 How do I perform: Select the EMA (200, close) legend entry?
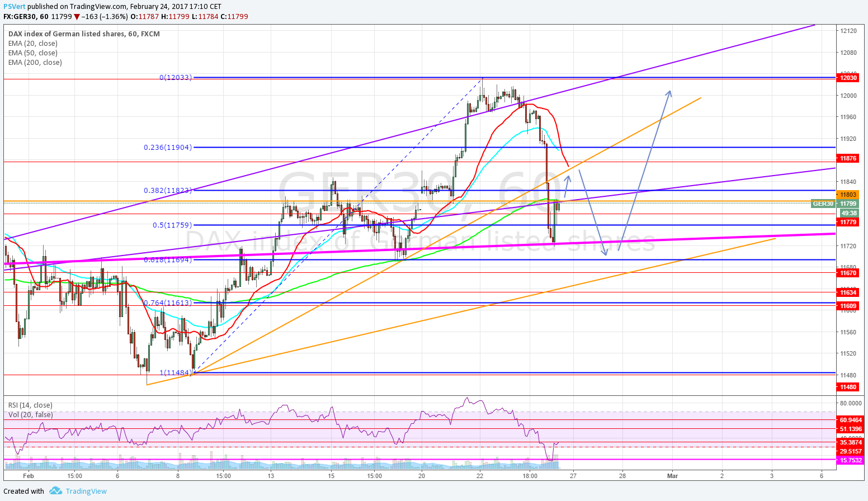[35, 63]
